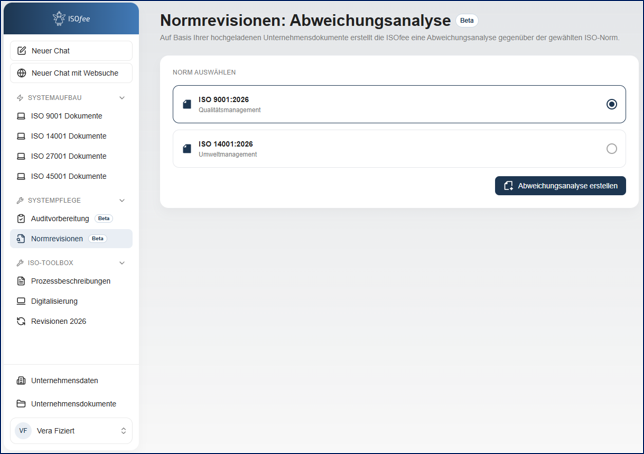This screenshot has height=454, width=644.
Task: Click the laptop icon beside ISO 27001 Dokumente
Action: coord(21,156)
